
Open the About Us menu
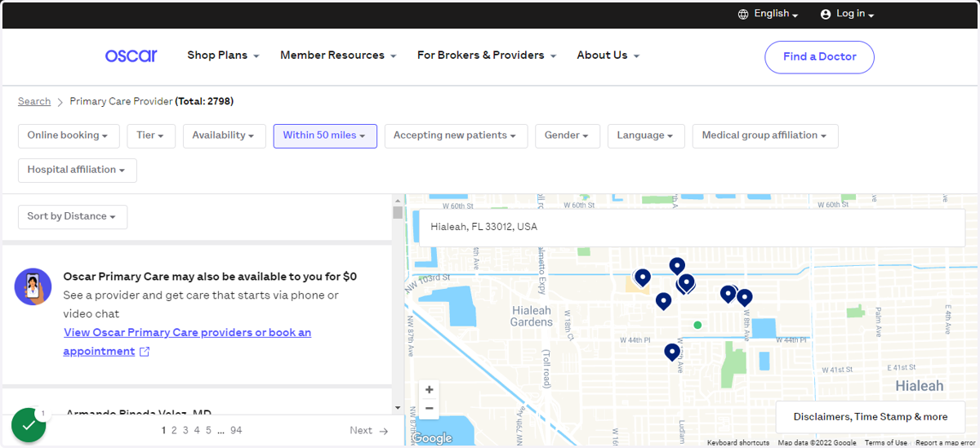608,55
